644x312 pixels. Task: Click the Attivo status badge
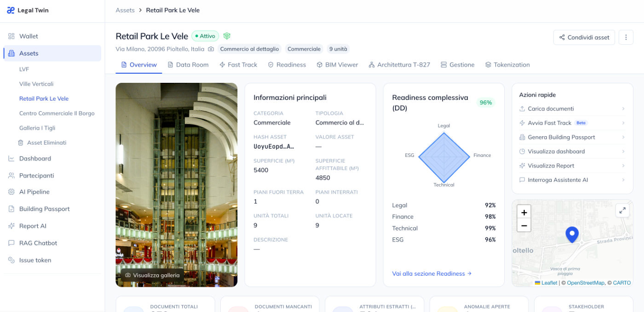tap(205, 36)
